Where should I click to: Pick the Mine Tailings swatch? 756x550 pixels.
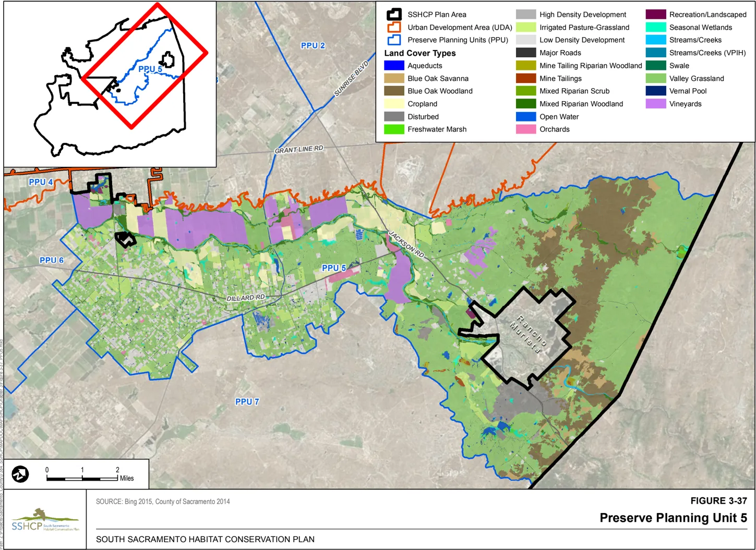526,78
